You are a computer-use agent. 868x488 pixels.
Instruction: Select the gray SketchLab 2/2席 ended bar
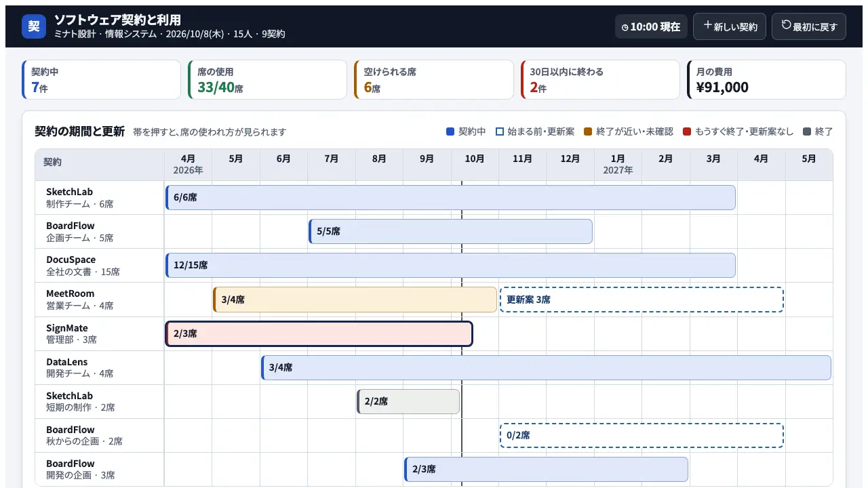click(408, 401)
